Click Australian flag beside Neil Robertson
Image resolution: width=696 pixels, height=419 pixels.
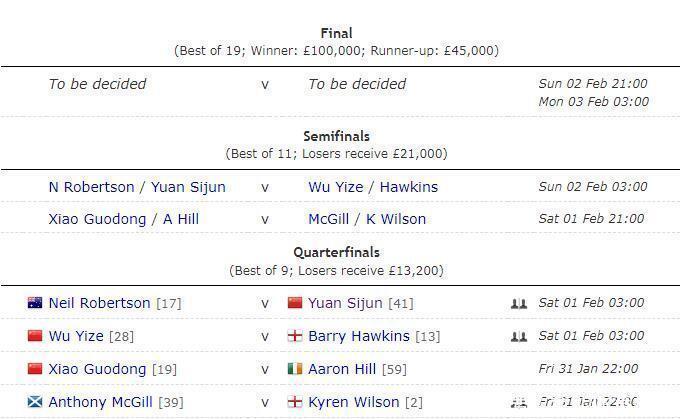(35, 303)
